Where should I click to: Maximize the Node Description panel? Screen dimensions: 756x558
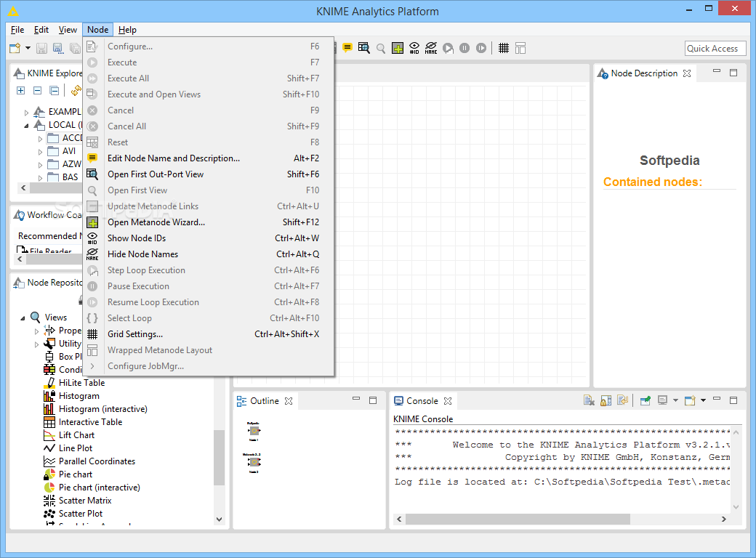pos(733,73)
